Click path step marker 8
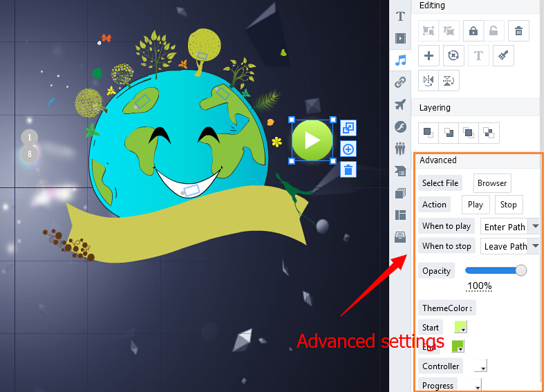Screen dimensions: 546x392 [30, 154]
